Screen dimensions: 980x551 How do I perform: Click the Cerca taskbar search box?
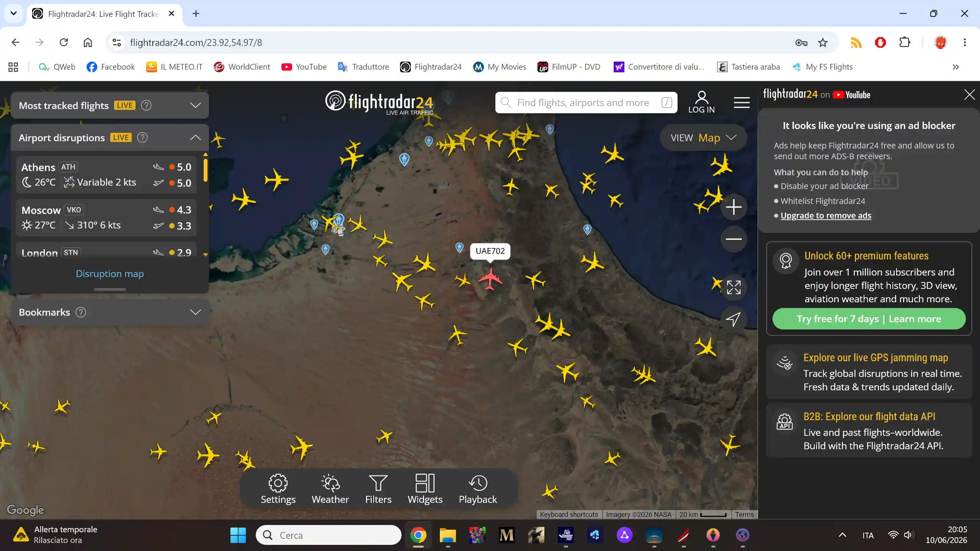point(328,535)
